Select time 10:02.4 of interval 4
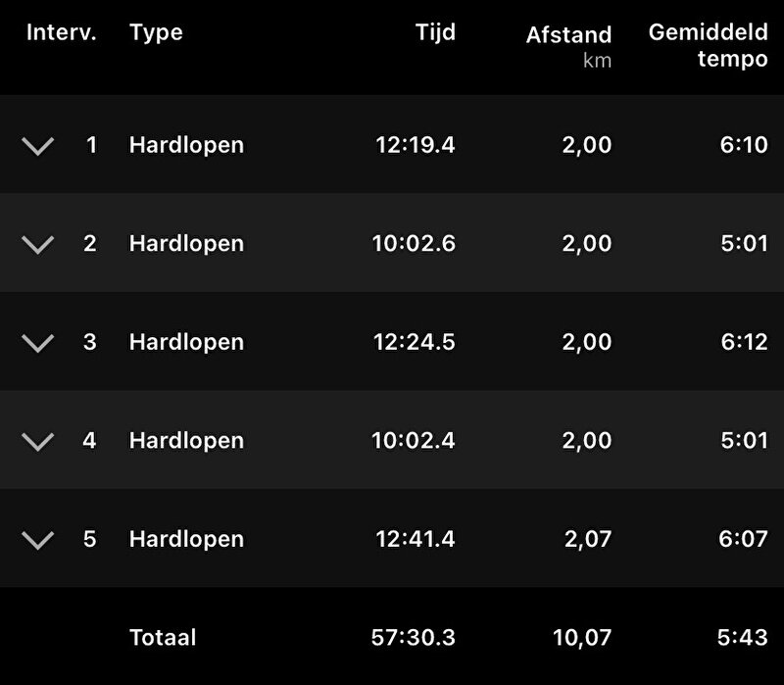 point(414,441)
